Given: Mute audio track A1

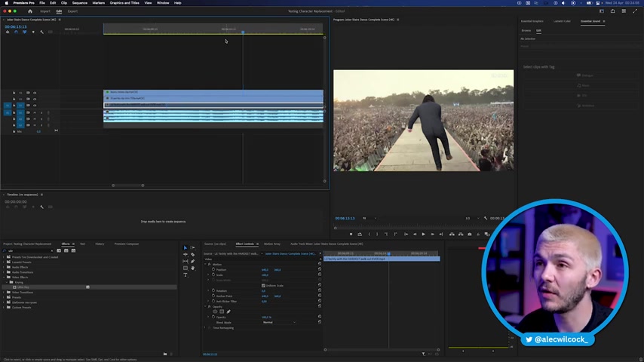Looking at the screenshot, I should pyautogui.click(x=35, y=112).
